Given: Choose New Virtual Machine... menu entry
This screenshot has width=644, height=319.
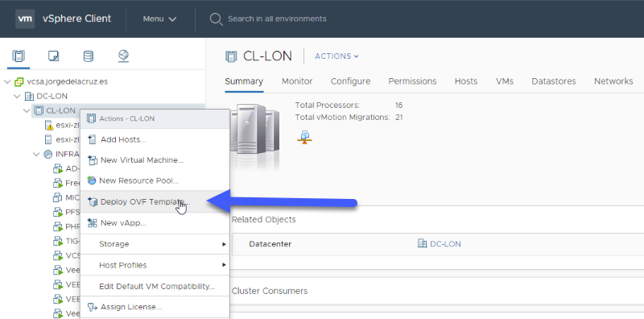Looking at the screenshot, I should pyautogui.click(x=155, y=160).
